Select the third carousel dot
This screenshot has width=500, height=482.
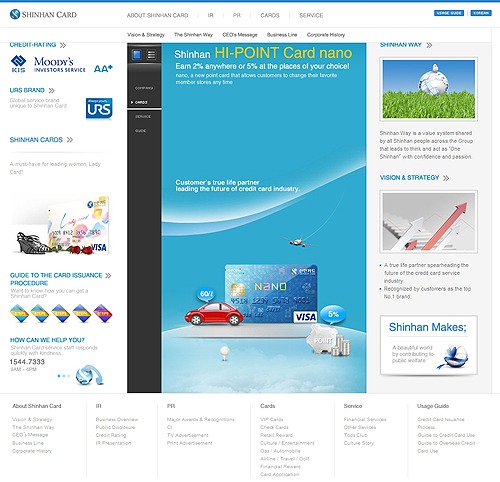[69, 376]
